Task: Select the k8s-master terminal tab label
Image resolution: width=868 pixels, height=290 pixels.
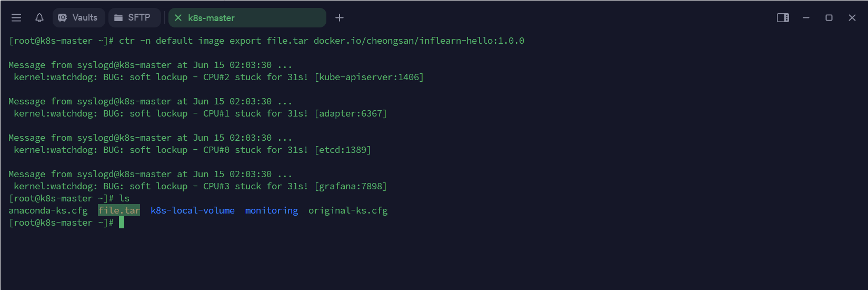Action: tap(211, 18)
